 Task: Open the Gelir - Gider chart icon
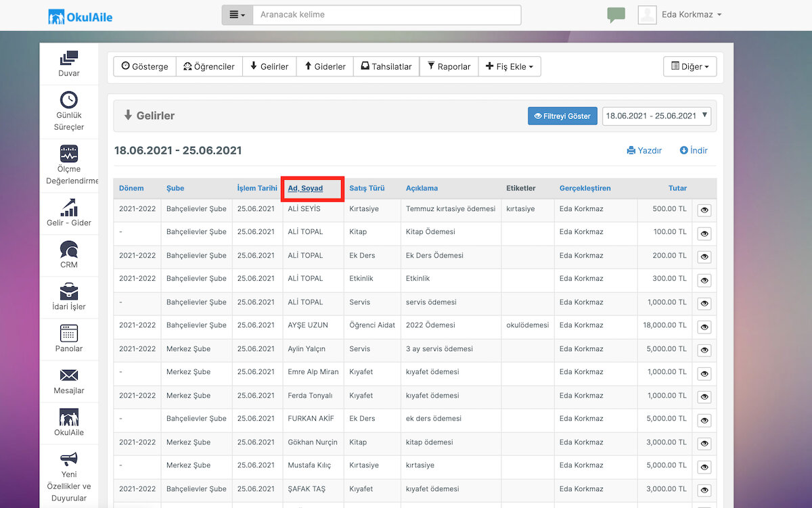click(69, 207)
